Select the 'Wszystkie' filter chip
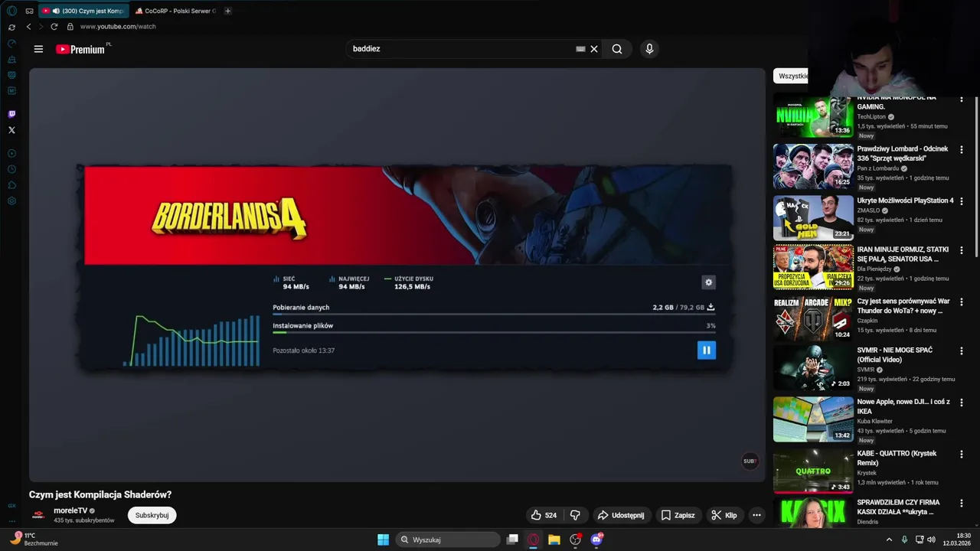Viewport: 980px width, 551px height. (792, 76)
